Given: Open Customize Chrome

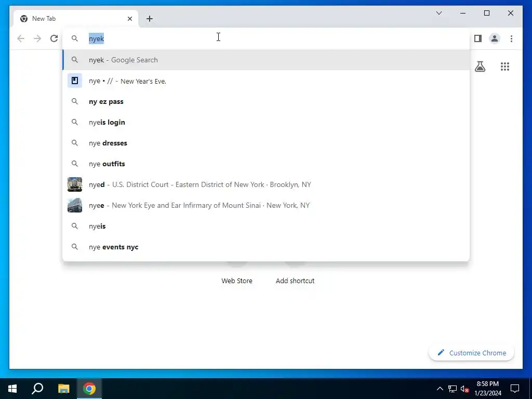Looking at the screenshot, I should [471, 353].
